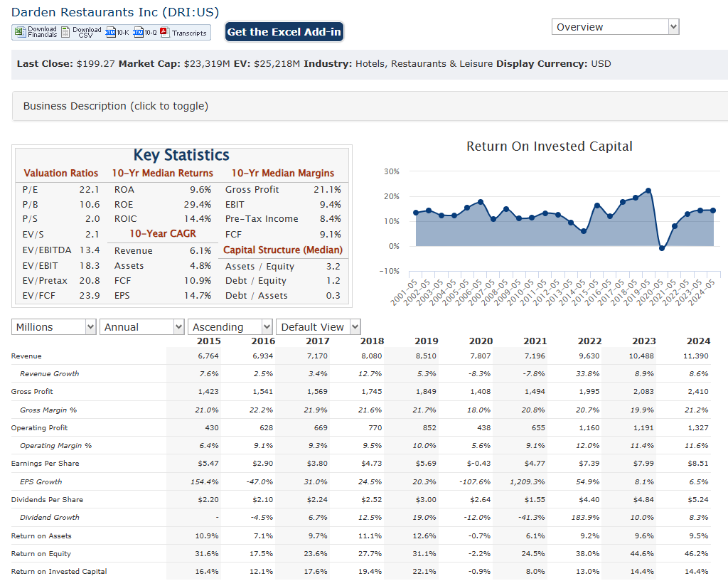
Task: Click the 2024 column header
Action: (x=698, y=341)
